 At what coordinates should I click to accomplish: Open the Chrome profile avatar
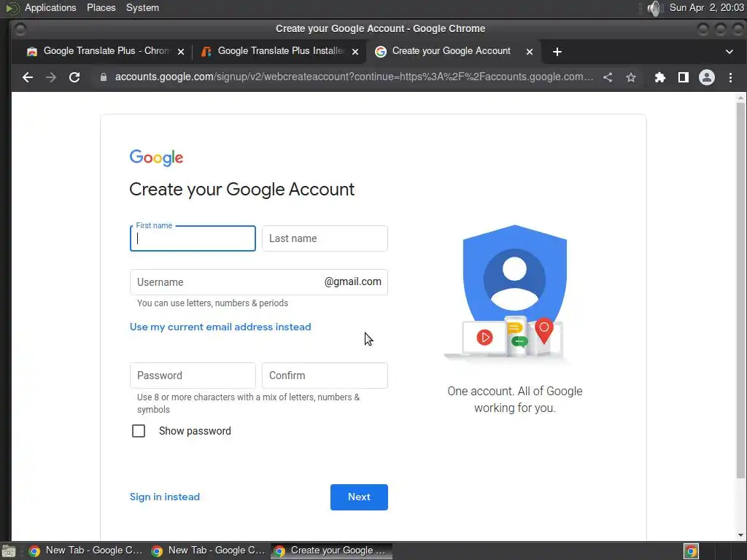[706, 77]
